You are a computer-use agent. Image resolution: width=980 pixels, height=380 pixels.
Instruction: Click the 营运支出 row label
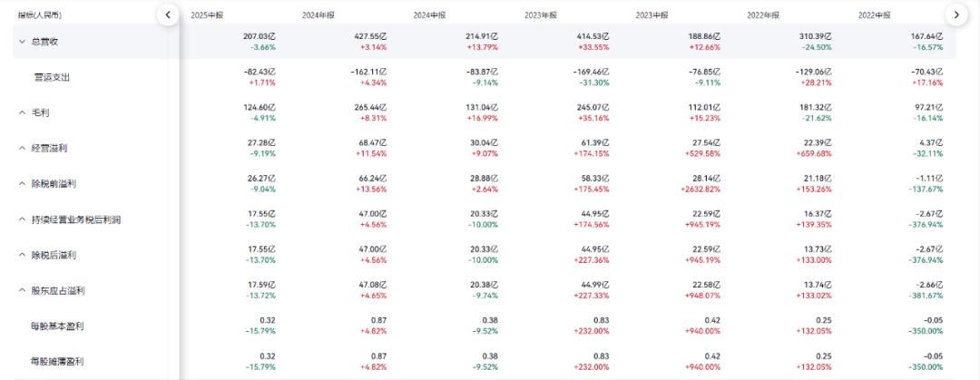(52, 77)
